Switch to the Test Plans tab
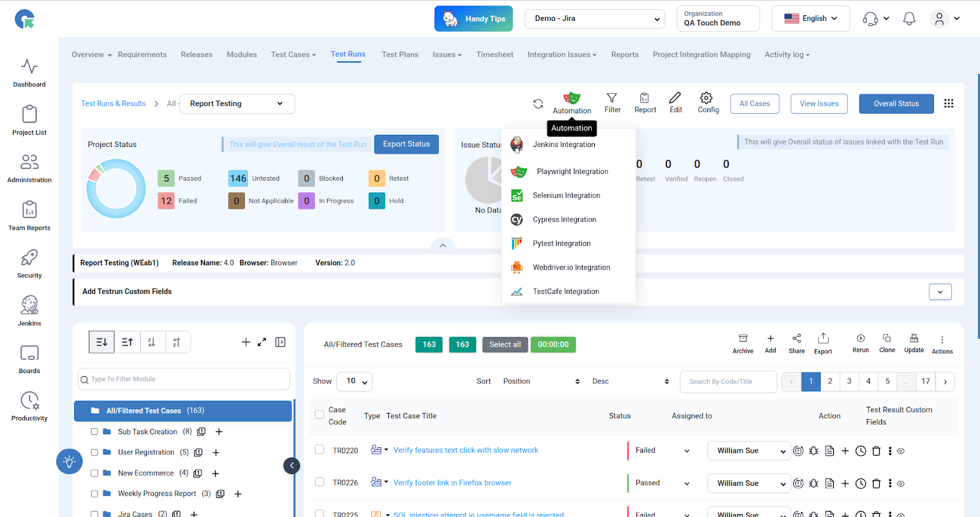Viewport: 980px width, 517px height. (400, 55)
